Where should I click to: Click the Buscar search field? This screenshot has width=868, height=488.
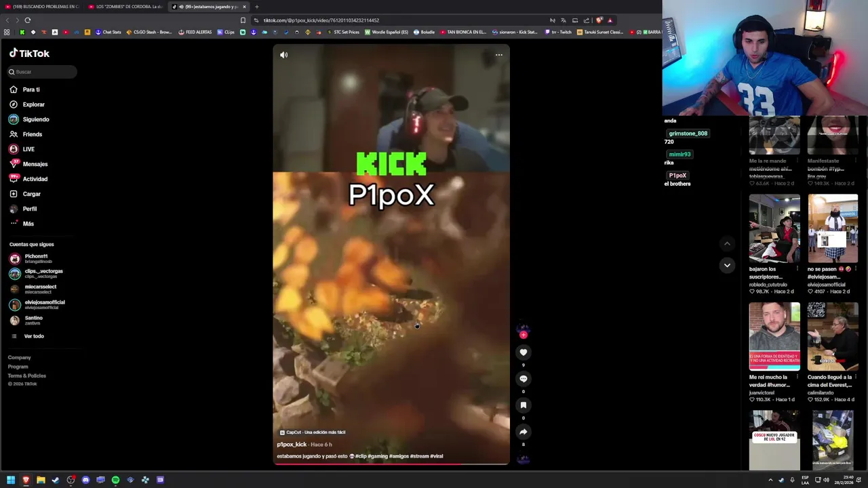coord(42,72)
